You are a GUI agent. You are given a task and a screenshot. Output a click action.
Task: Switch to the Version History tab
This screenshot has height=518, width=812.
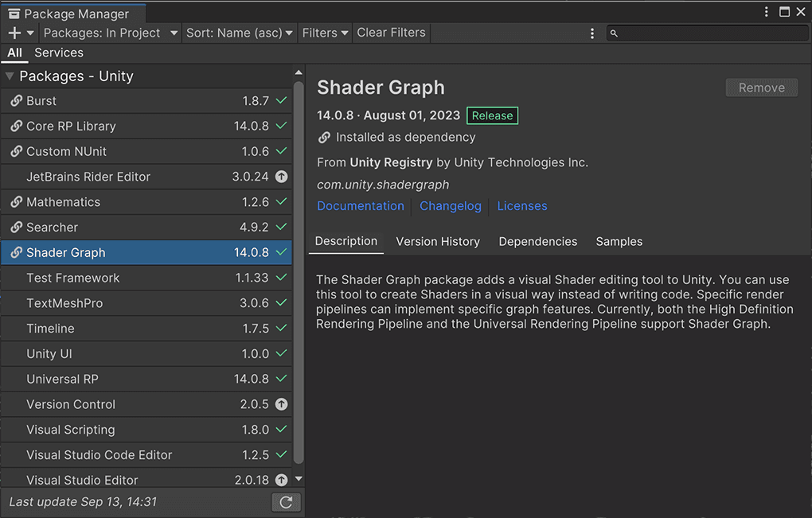438,241
